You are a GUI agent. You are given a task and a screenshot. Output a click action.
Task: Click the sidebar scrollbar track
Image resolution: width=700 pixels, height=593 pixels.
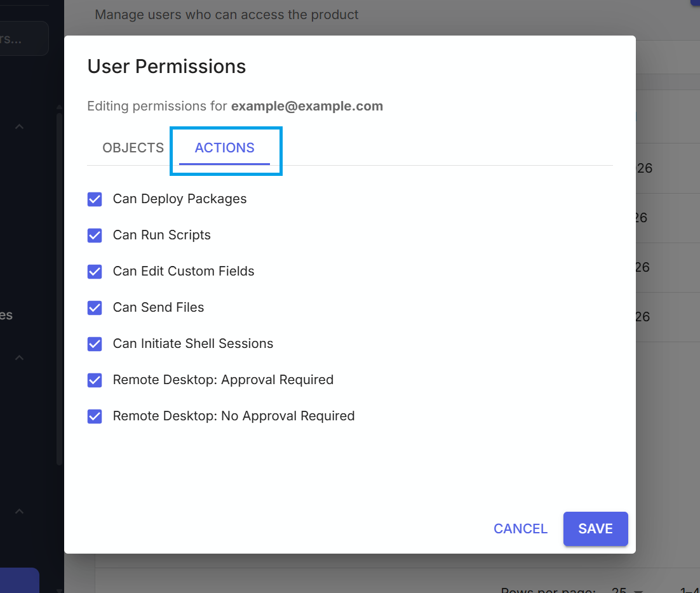point(59,286)
